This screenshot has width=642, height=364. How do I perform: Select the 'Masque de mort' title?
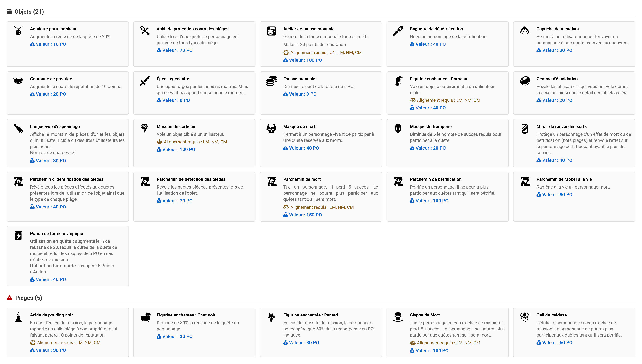299,126
